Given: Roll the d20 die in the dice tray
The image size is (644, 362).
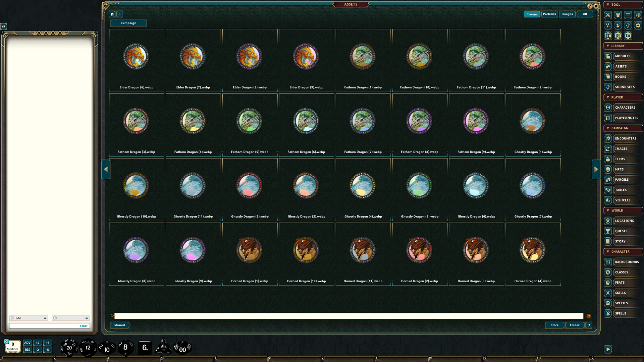Looking at the screenshot, I should [x=69, y=348].
